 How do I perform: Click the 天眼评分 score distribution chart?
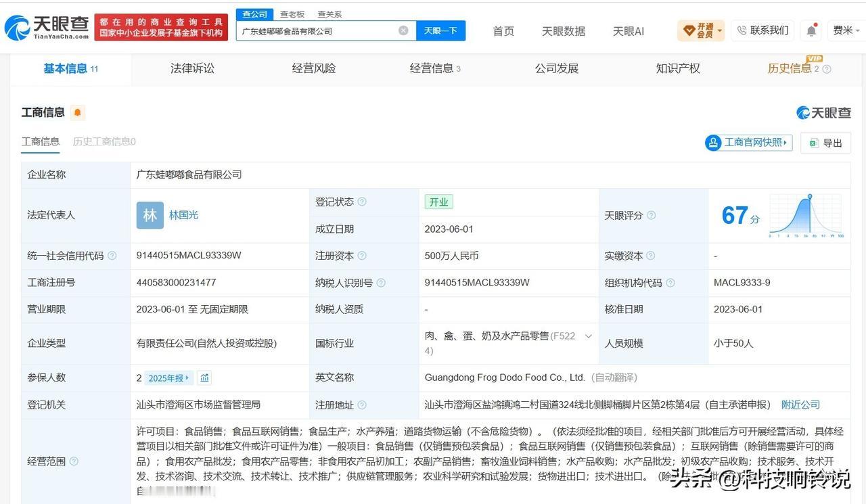[806, 215]
